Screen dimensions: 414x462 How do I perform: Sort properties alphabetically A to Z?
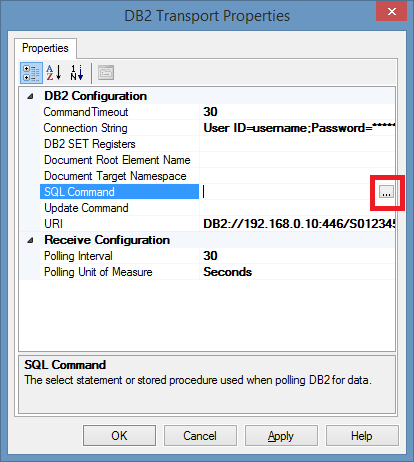point(54,73)
